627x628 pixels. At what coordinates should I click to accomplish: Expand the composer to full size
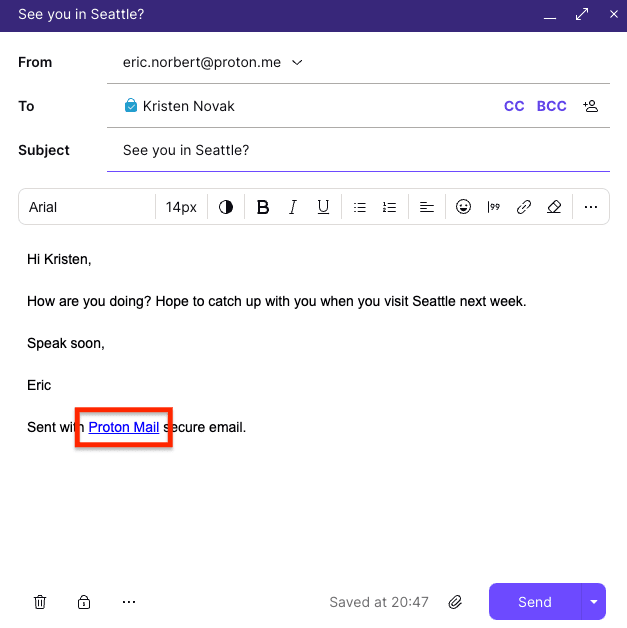[582, 14]
